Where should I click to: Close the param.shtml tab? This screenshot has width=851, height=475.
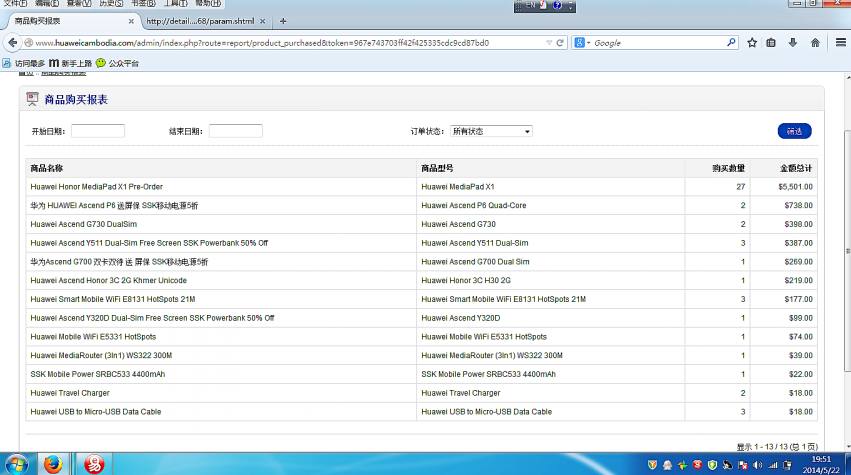coord(263,21)
